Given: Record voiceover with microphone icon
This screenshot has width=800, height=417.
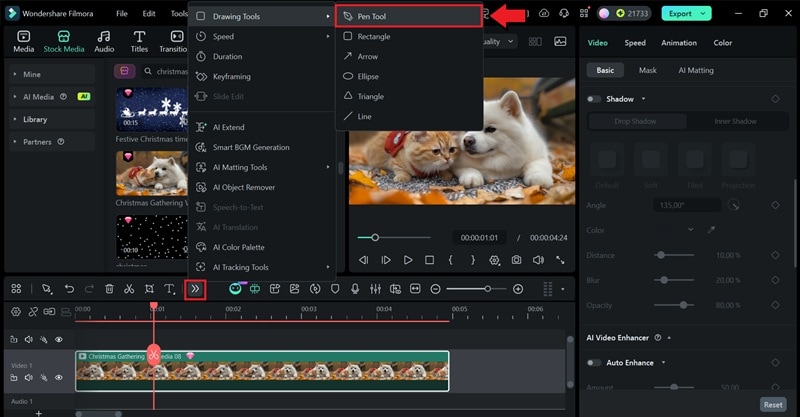Looking at the screenshot, I should (x=355, y=289).
